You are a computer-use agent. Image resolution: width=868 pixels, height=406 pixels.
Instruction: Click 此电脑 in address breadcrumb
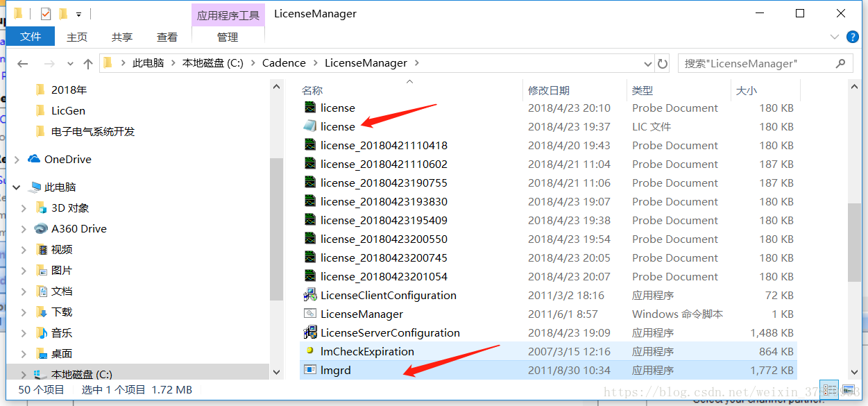coord(148,63)
